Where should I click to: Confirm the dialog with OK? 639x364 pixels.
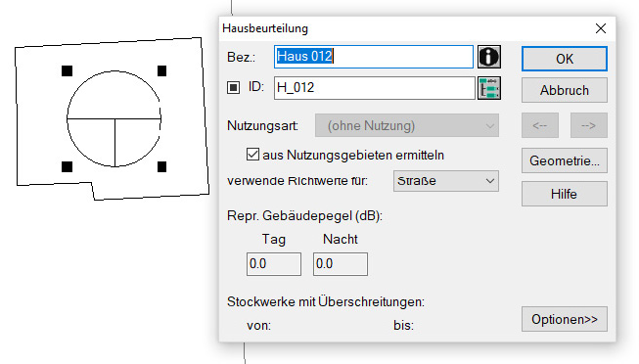point(565,59)
